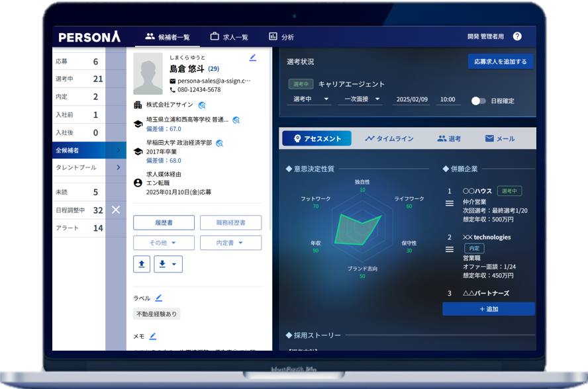The image size is (588, 389).
Task: Expand the その他 documents dropdown
Action: [164, 243]
